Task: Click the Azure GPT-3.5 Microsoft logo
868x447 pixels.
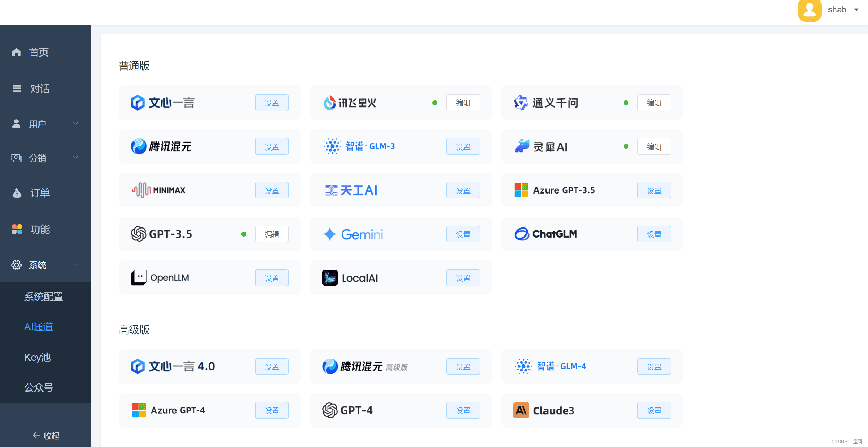Action: click(x=521, y=190)
